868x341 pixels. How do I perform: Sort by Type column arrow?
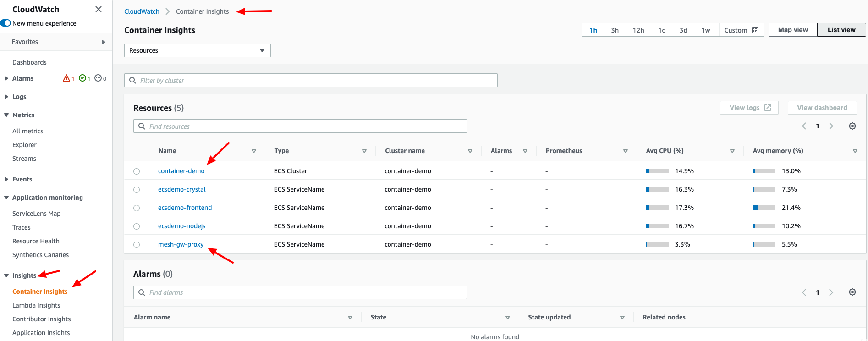click(x=364, y=151)
